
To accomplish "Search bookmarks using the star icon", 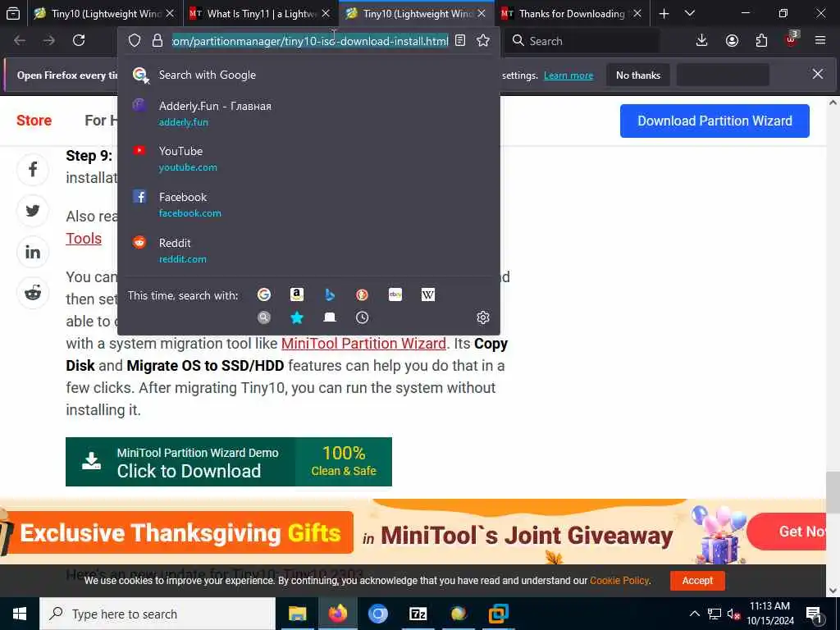I will pyautogui.click(x=297, y=317).
